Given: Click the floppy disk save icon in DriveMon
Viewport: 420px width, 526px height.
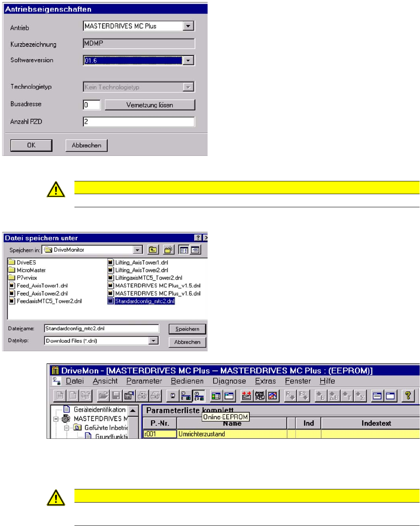Looking at the screenshot, I should (116, 396).
